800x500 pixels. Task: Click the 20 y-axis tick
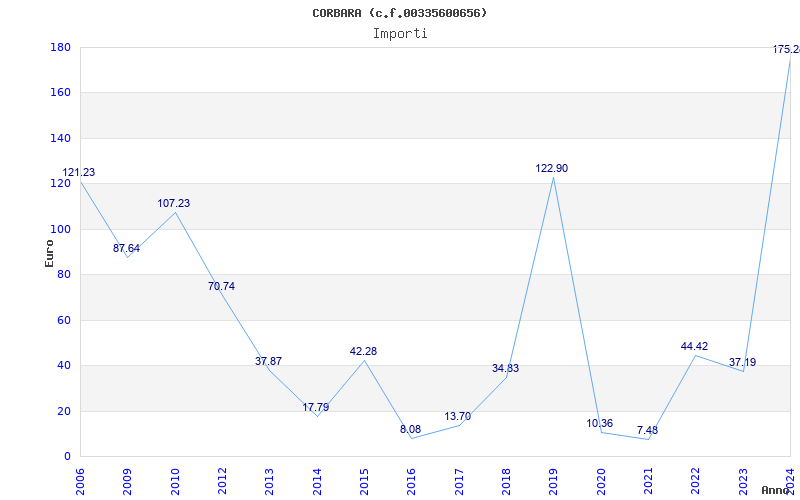coord(63,411)
